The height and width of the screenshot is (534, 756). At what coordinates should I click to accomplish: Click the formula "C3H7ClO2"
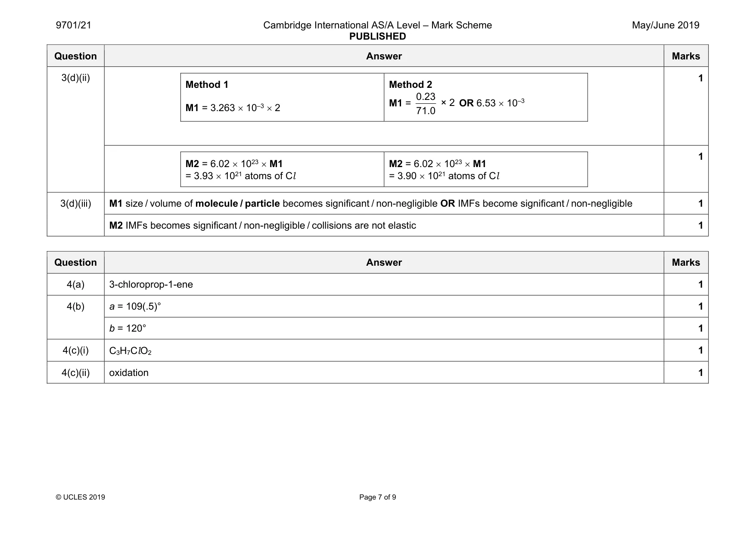(130, 351)
